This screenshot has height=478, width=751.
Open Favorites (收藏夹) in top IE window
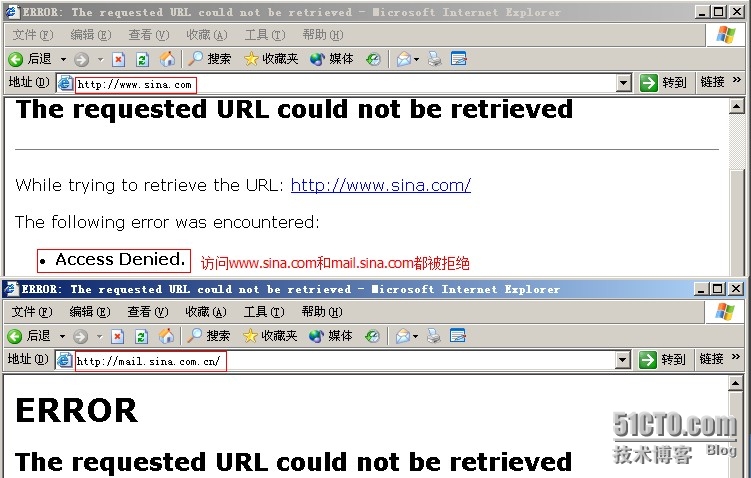coord(271,59)
